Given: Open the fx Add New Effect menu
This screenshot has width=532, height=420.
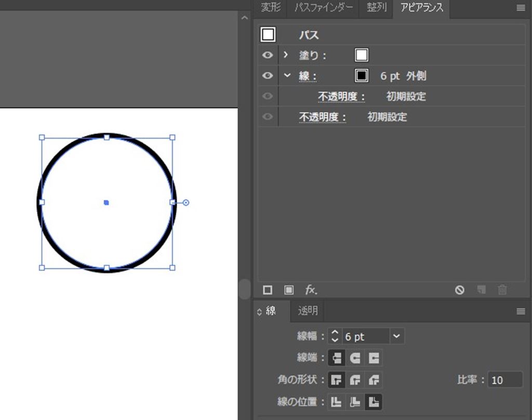Looking at the screenshot, I should coord(311,290).
